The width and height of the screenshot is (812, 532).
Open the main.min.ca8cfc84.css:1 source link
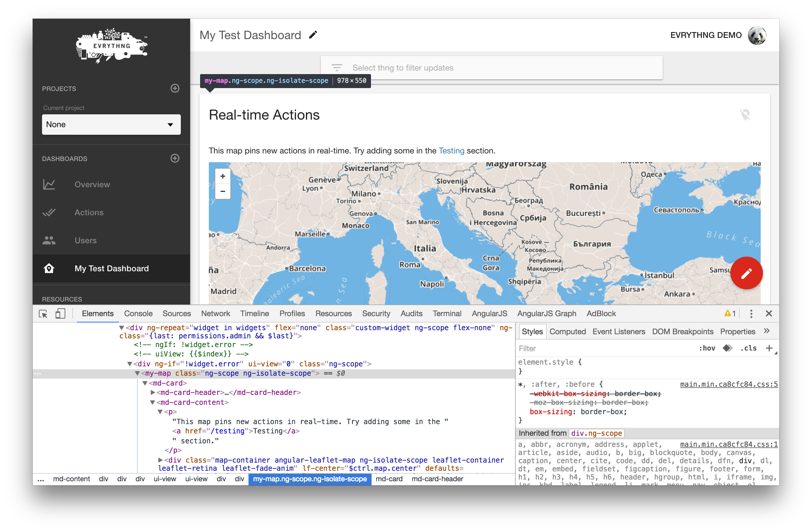pyautogui.click(x=729, y=444)
